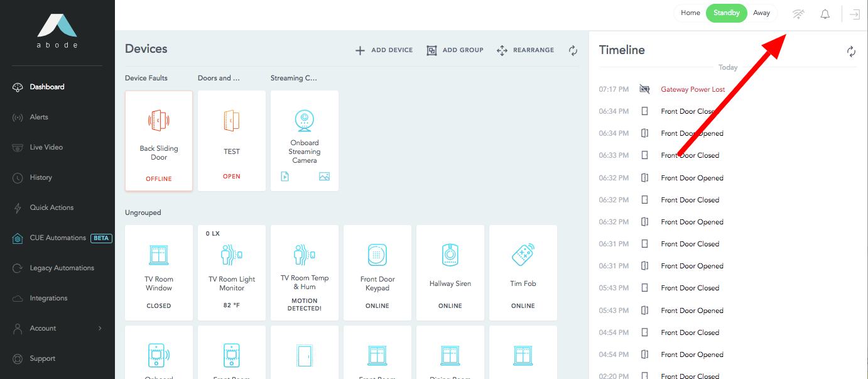
Task: Click the logout icon
Action: pos(855,14)
